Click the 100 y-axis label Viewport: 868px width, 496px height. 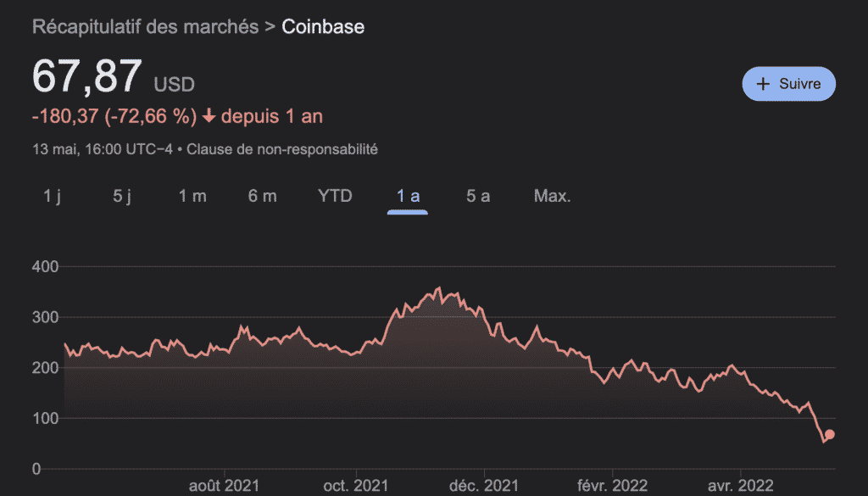click(x=46, y=419)
